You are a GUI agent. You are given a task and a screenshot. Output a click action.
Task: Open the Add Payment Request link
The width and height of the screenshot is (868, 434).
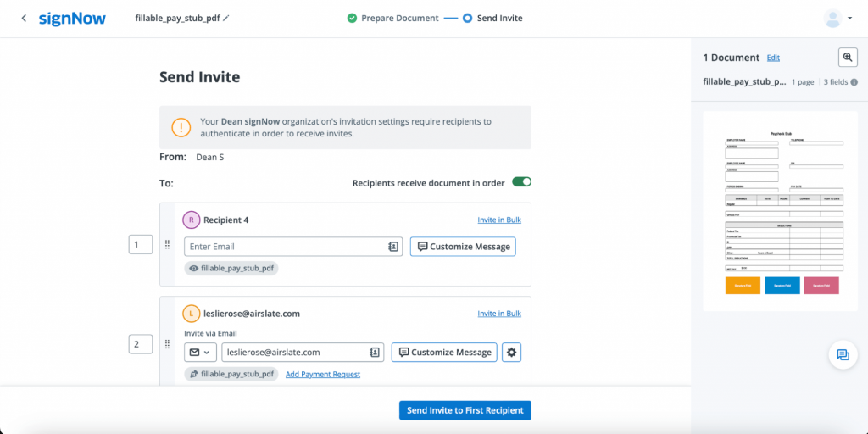point(323,375)
